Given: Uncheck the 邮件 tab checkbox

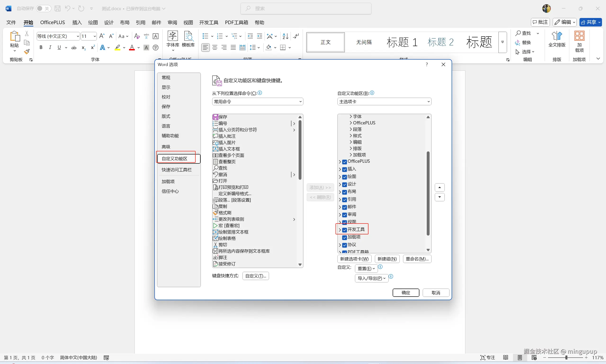Looking at the screenshot, I should (344, 207).
